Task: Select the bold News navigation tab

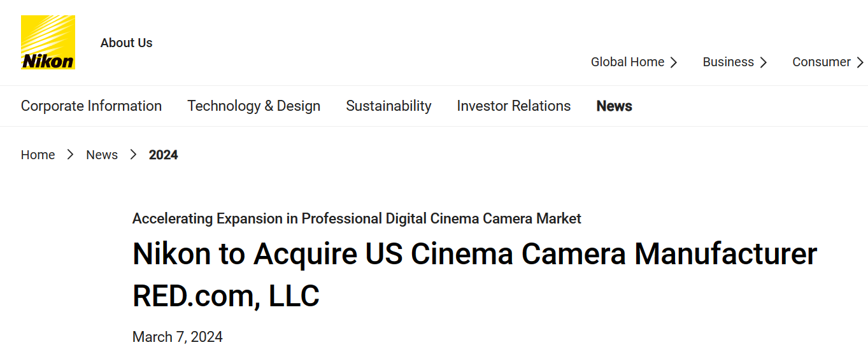Action: pos(614,106)
